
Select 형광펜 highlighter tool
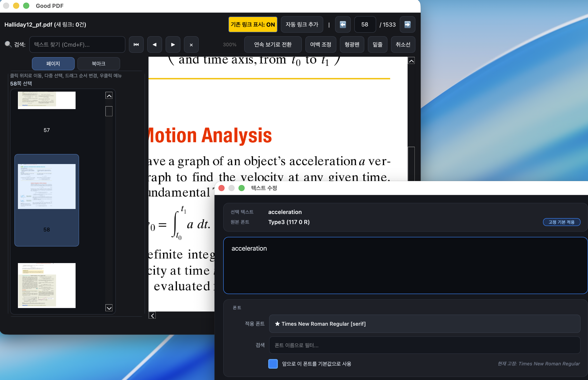tap(352, 45)
